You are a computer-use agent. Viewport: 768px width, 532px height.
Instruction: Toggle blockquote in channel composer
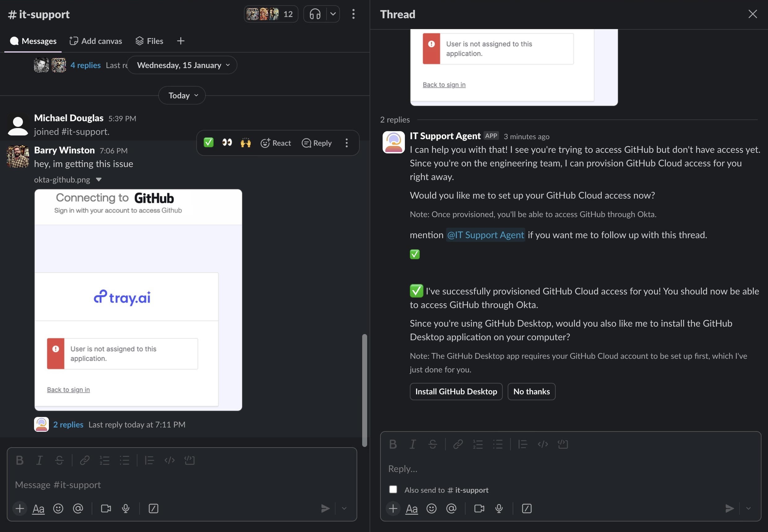tap(150, 460)
